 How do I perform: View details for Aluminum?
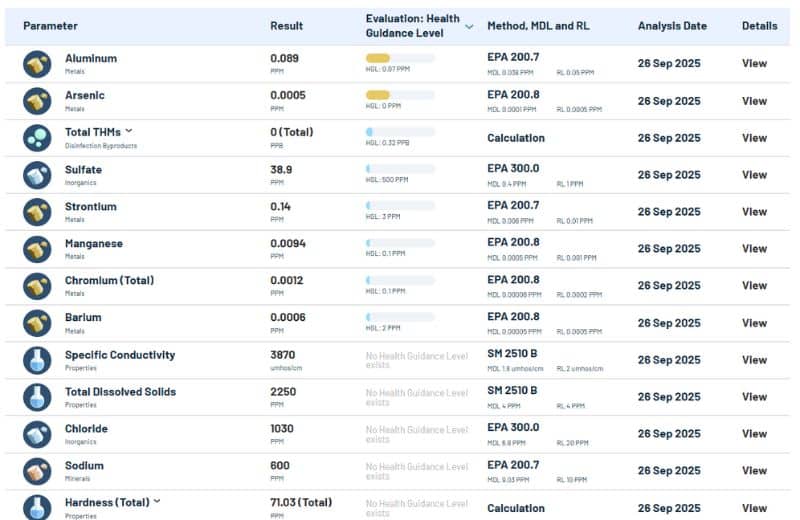754,64
